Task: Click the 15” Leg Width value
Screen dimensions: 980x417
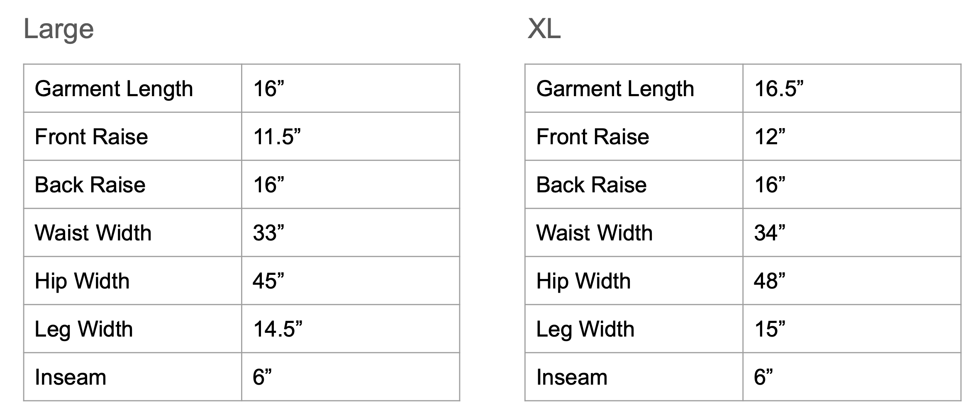Action: pyautogui.click(x=770, y=329)
